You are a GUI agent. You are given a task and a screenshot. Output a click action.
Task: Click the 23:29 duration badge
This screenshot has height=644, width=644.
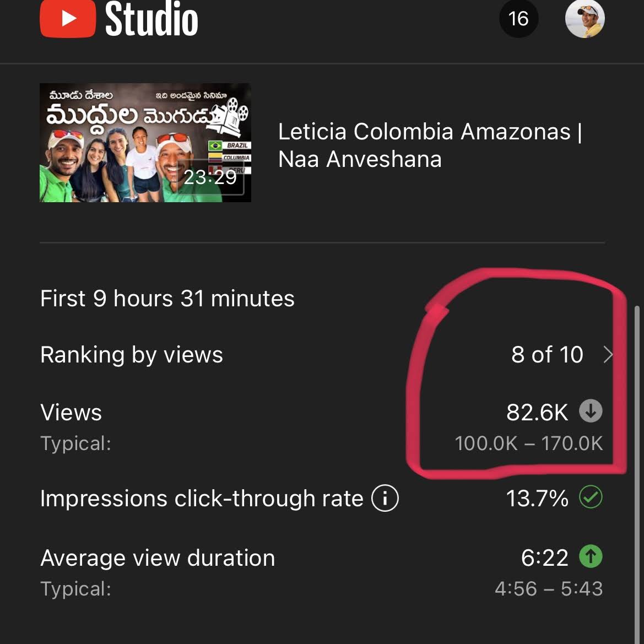(x=210, y=177)
